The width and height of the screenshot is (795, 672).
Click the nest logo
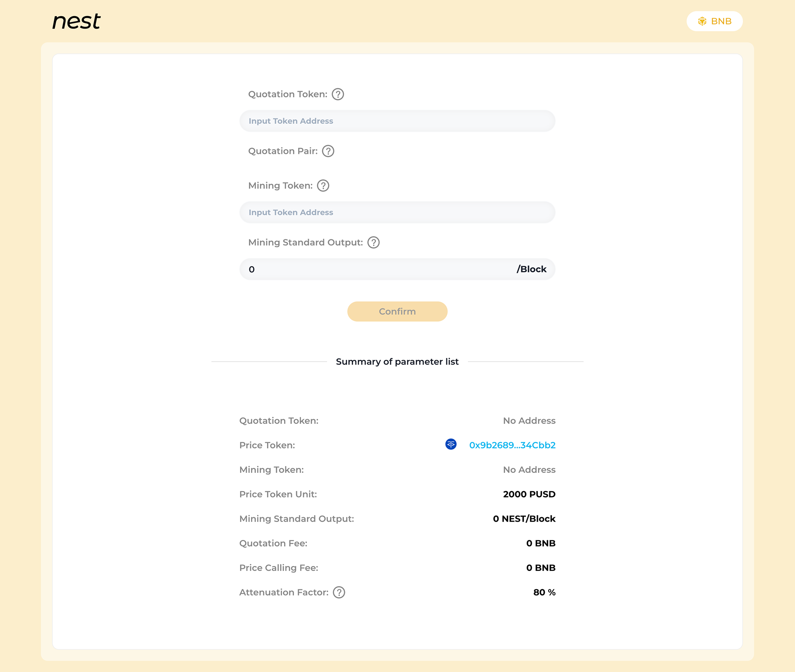point(77,21)
